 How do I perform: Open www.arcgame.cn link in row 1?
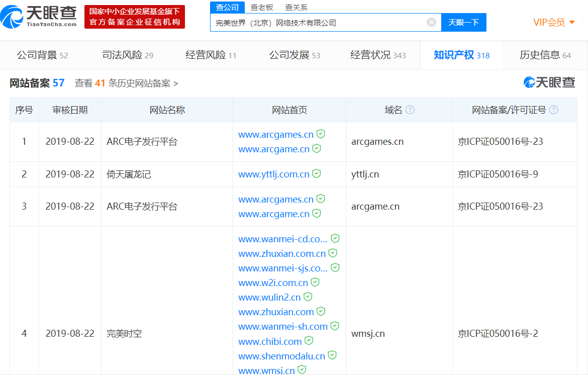[274, 149]
